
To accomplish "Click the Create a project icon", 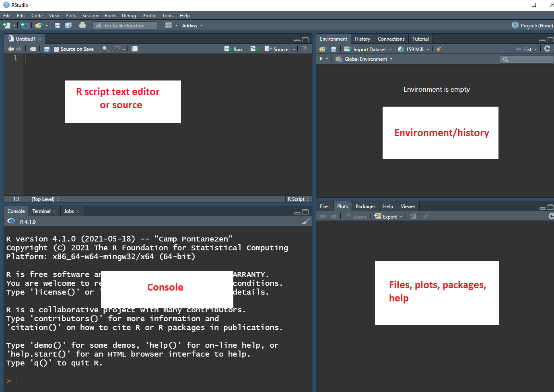I will (25, 25).
